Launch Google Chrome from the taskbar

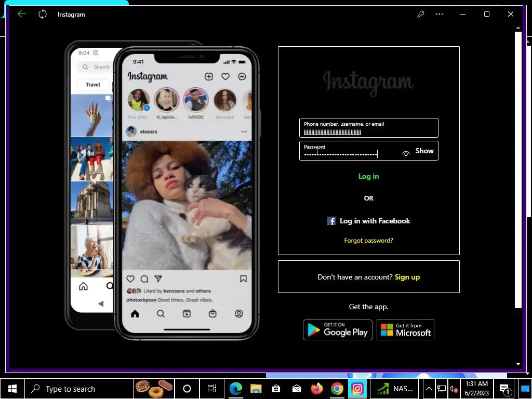click(x=337, y=389)
